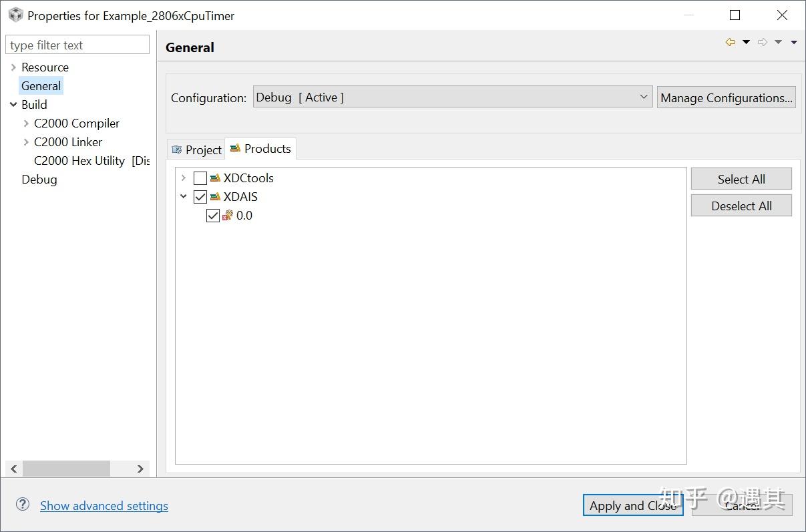Enable the XDCtools checkbox
The height and width of the screenshot is (532, 806).
[x=200, y=178]
